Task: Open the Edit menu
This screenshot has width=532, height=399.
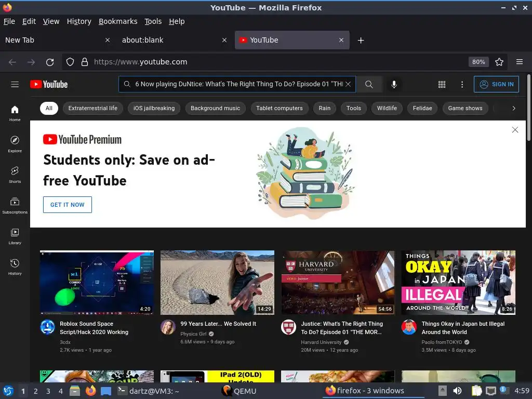Action: (29, 21)
